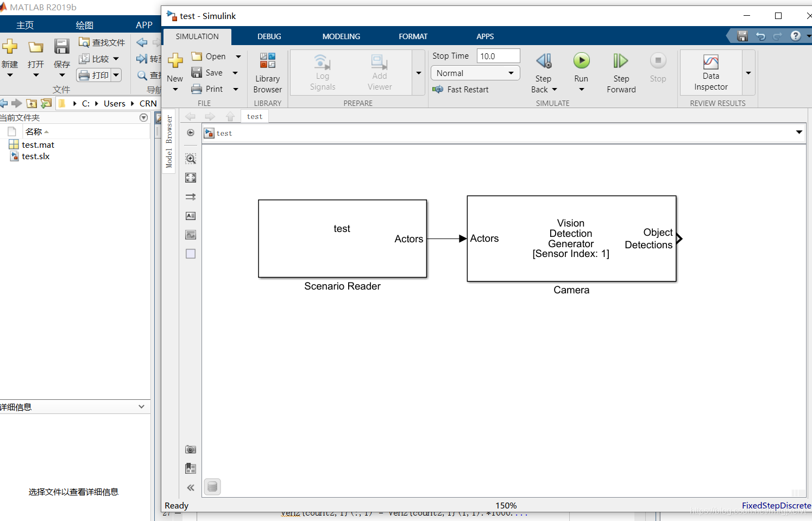Collapse the 详细信息 panel chevron
Screen dimensions: 812x521
tap(141, 406)
